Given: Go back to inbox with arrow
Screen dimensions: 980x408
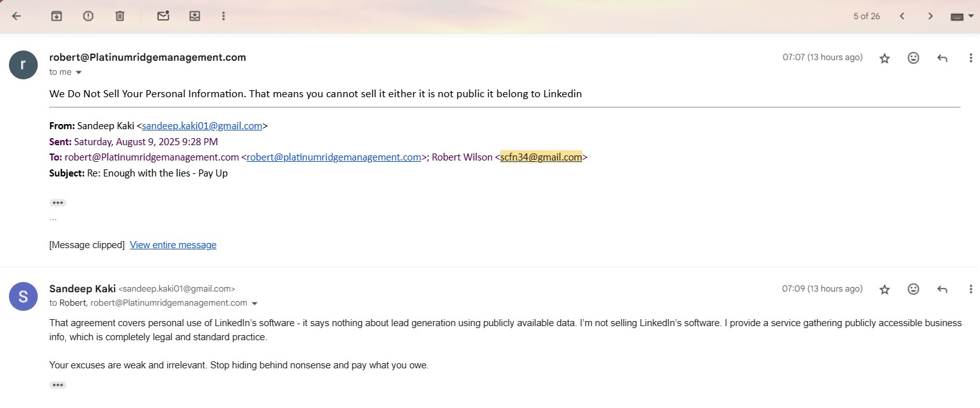Looking at the screenshot, I should 17,16.
